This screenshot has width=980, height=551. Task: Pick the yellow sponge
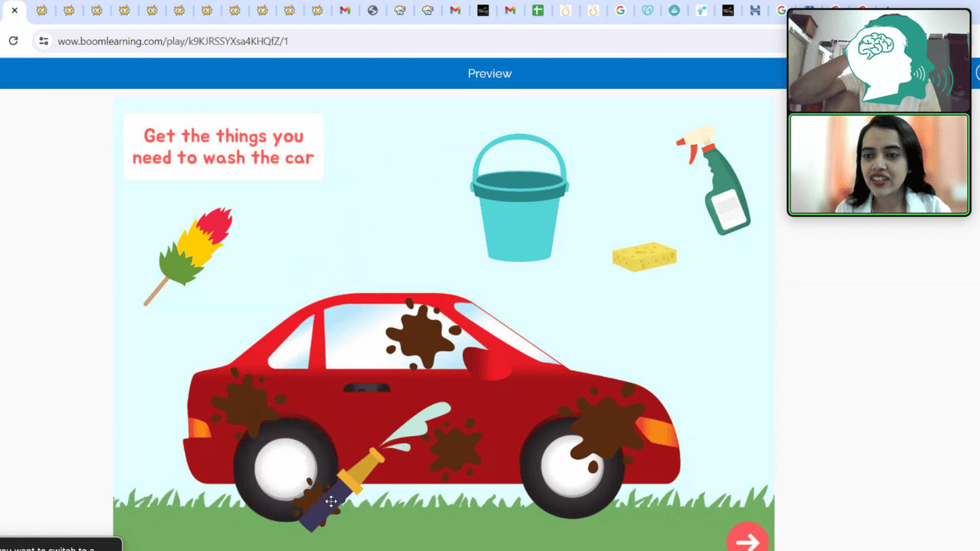click(644, 257)
